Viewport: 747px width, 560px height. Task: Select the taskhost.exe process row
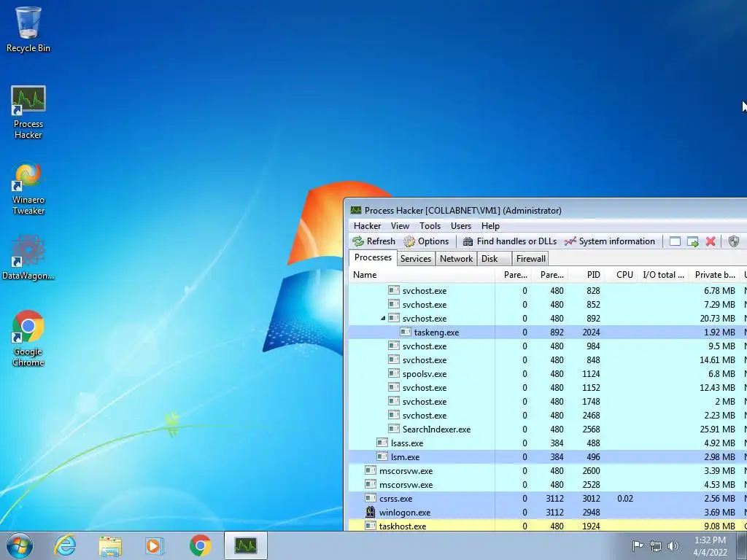pyautogui.click(x=548, y=526)
